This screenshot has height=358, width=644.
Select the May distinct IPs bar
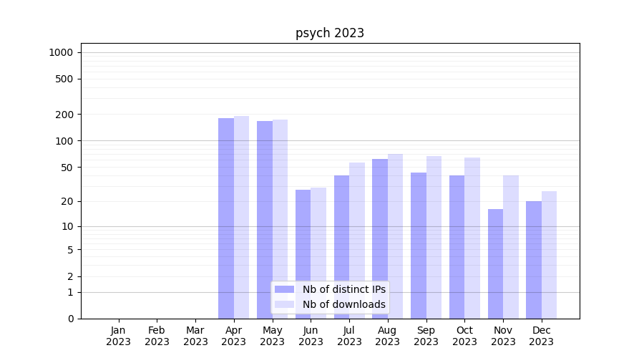click(265, 220)
